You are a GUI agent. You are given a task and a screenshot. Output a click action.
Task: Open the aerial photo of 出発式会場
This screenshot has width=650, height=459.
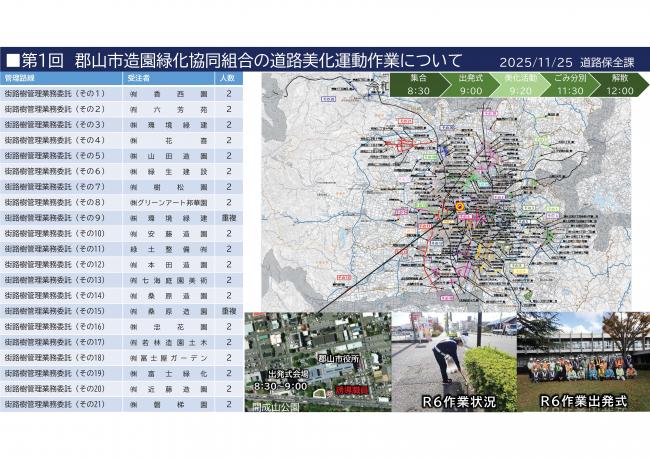(x=317, y=362)
